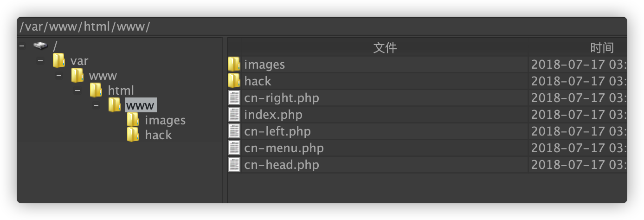The width and height of the screenshot is (644, 220).
Task: Click the images folder icon in the file list
Action: [x=234, y=64]
